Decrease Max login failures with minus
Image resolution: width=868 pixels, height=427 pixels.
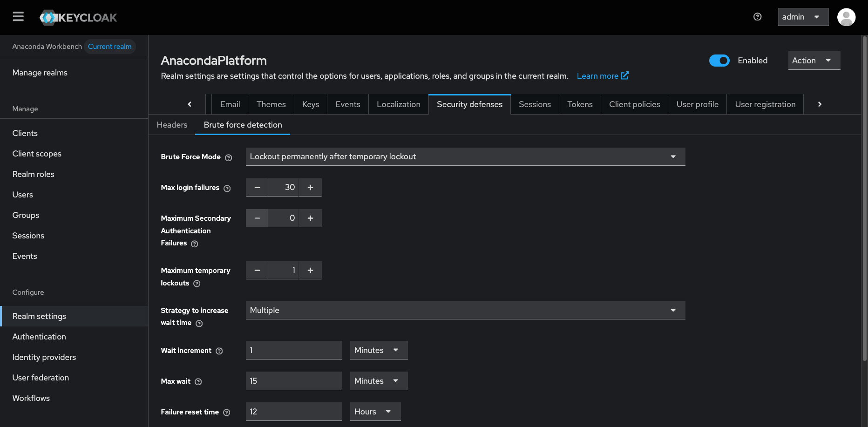(257, 187)
